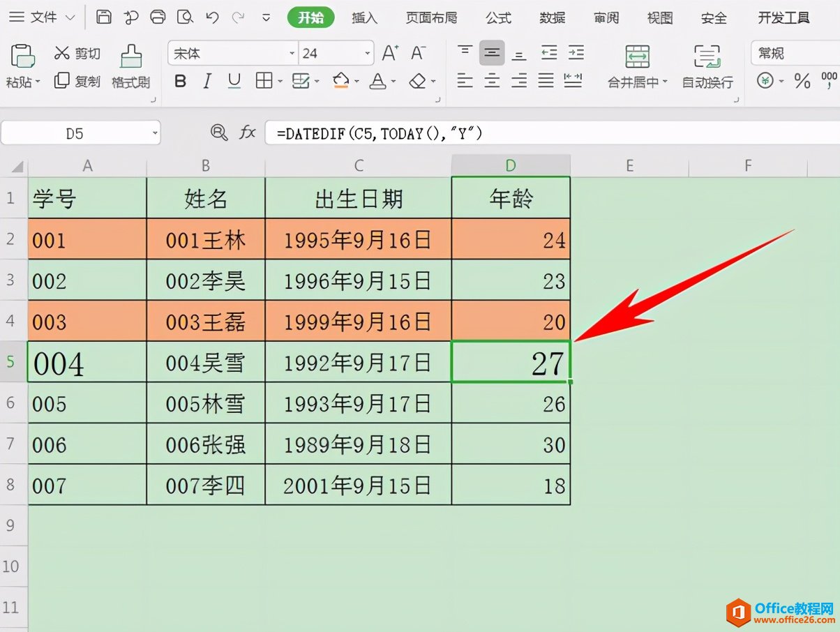Cut selection with the 剪切 scissors button
Viewport: 840px width, 632px height.
pyautogui.click(x=77, y=53)
